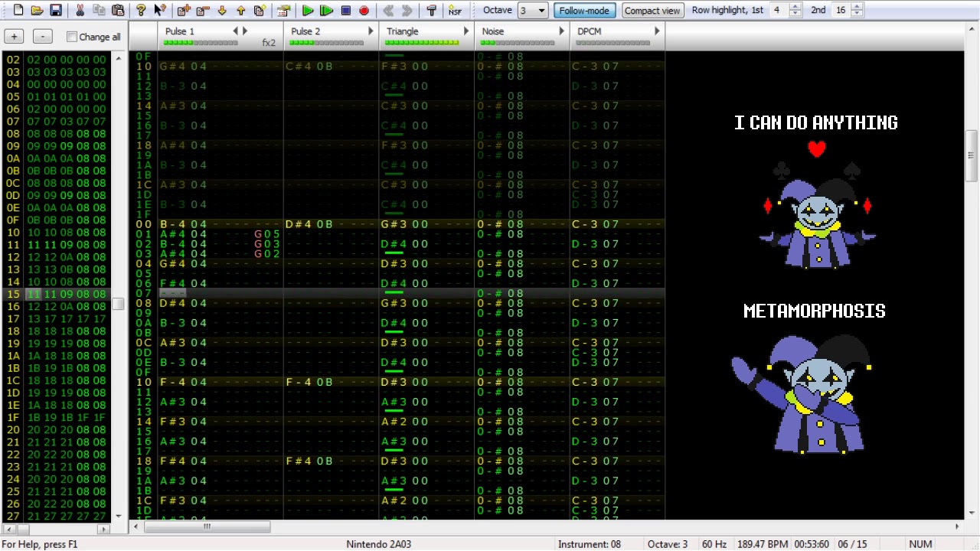This screenshot has width=980, height=551.
Task: Click the G05 effect in Pulse 1
Action: (267, 234)
